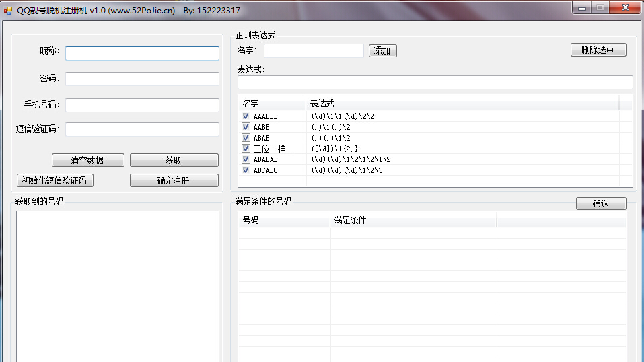Sort by the 表达式 column header
The height and width of the screenshot is (362, 644).
[462, 103]
